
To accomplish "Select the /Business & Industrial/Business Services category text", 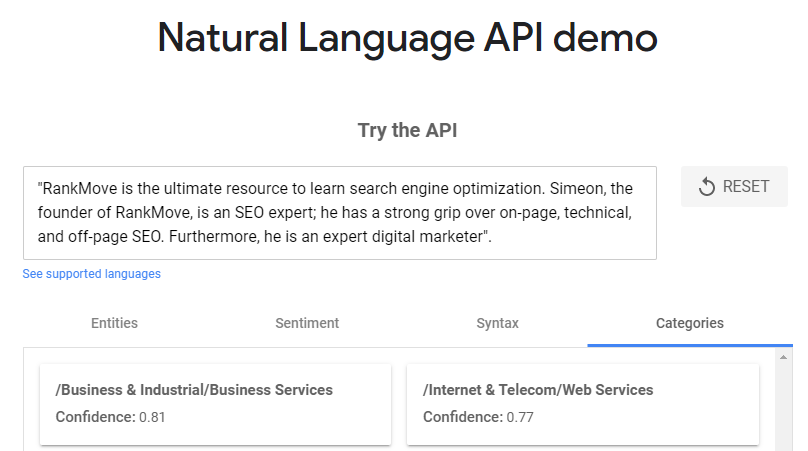I will [194, 390].
